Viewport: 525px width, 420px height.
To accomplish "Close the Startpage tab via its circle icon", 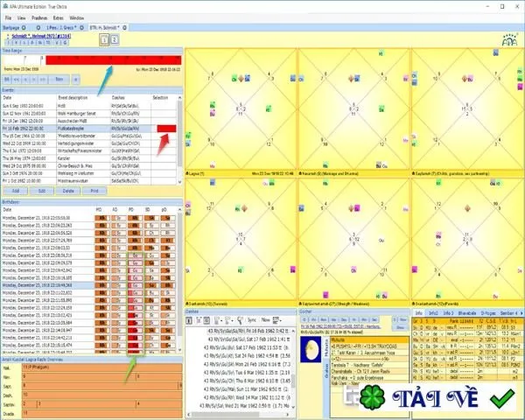I will (24, 27).
